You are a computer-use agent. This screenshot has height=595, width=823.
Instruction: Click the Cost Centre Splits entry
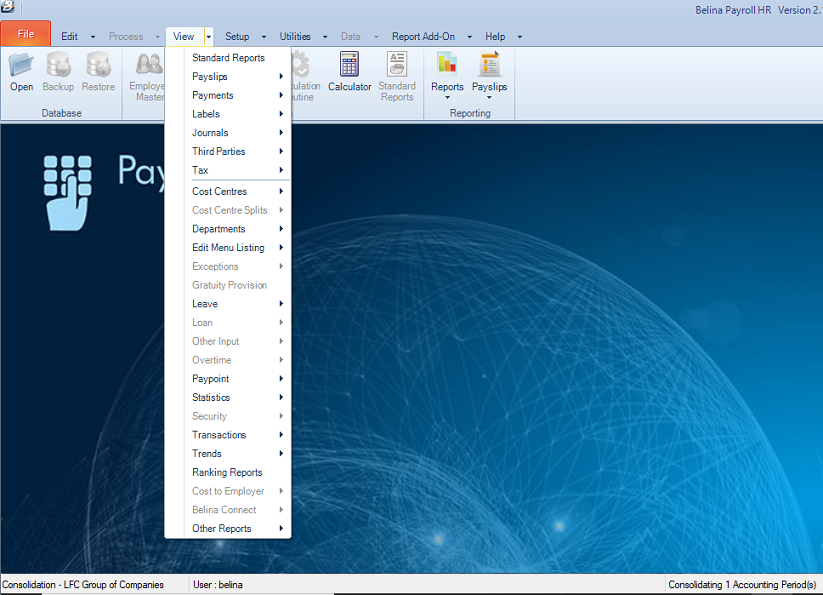[228, 210]
